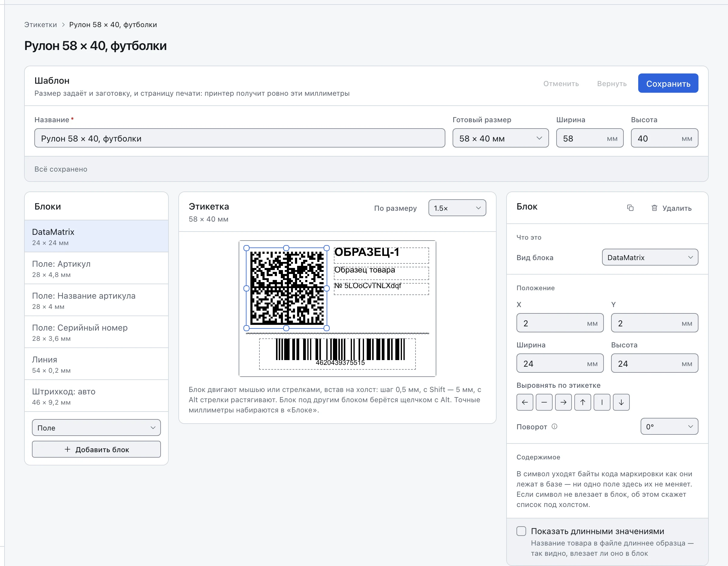
Task: Click the Всё сохранено status text
Action: click(61, 169)
